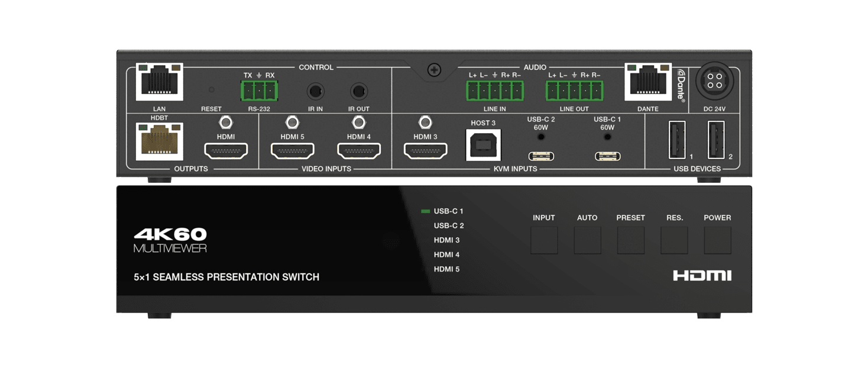Select the HDMI logo on the front panel
The image size is (868, 368).
[x=704, y=274]
